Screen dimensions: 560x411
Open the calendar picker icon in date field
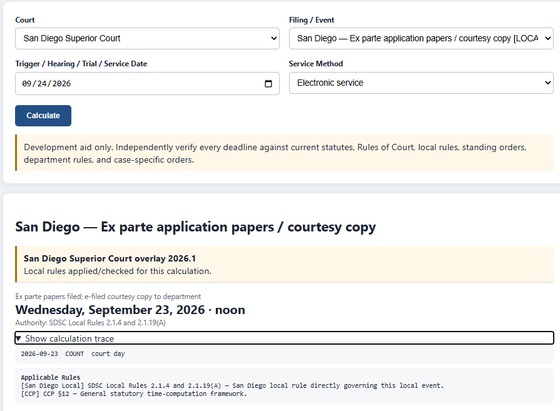tap(268, 84)
